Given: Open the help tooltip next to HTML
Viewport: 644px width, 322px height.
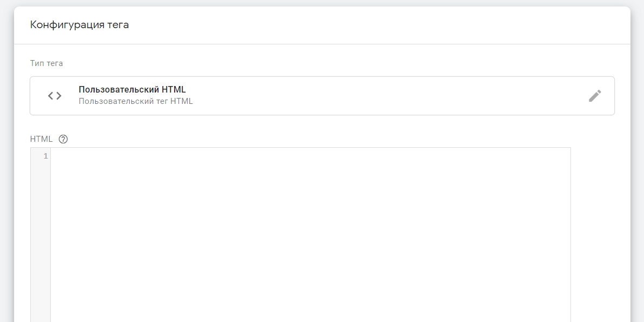Looking at the screenshot, I should pos(63,139).
